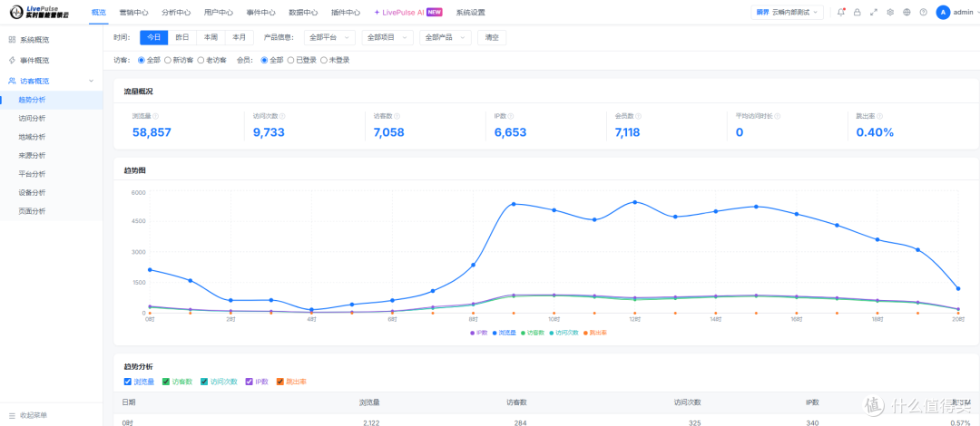Open the 系统设置 top tab
Image resolution: width=980 pixels, height=426 pixels.
(x=471, y=12)
